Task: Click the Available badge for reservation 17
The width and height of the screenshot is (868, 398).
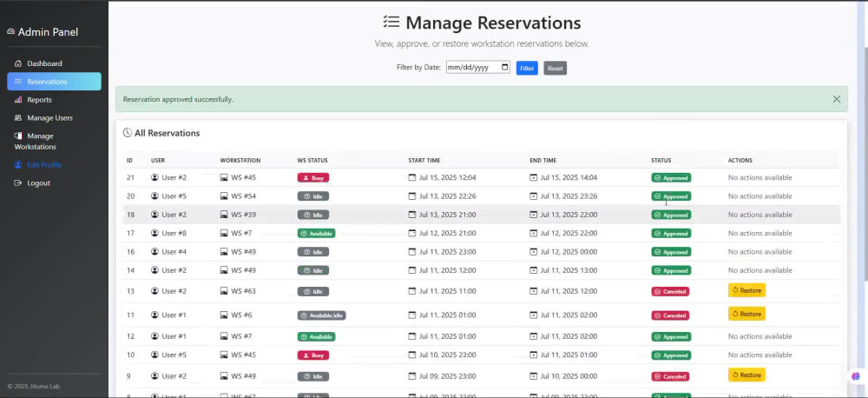Action: (x=316, y=234)
